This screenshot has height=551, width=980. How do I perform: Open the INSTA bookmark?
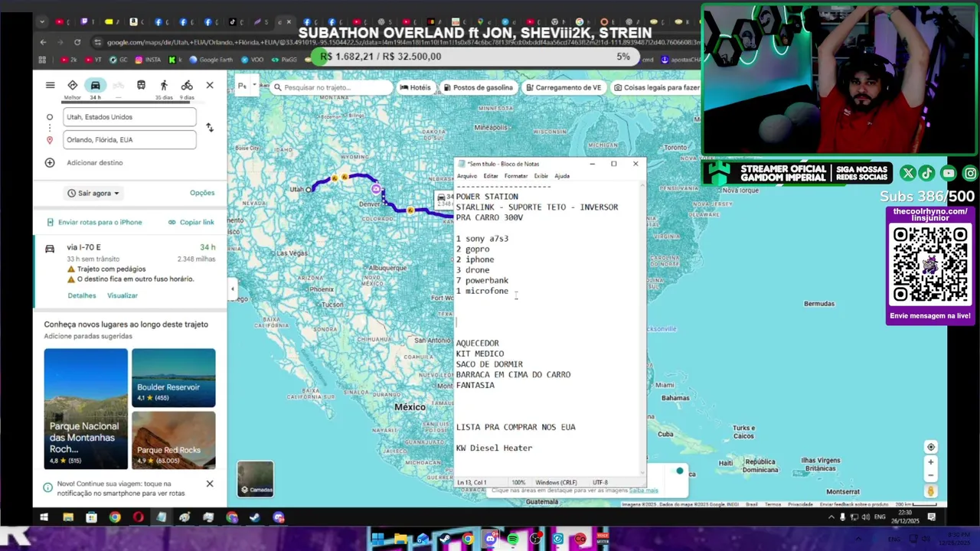(149, 59)
